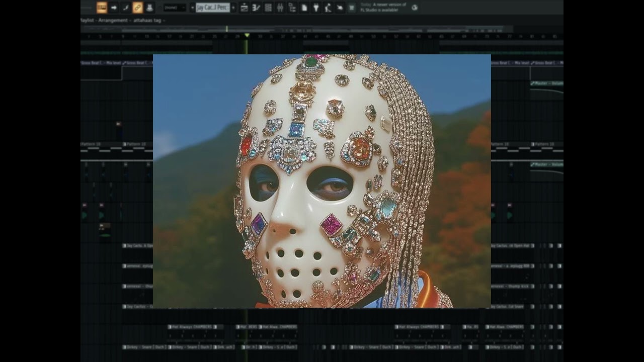Toggle typing keyboard to piano icon
The width and height of the screenshot is (644, 362).
[102, 8]
